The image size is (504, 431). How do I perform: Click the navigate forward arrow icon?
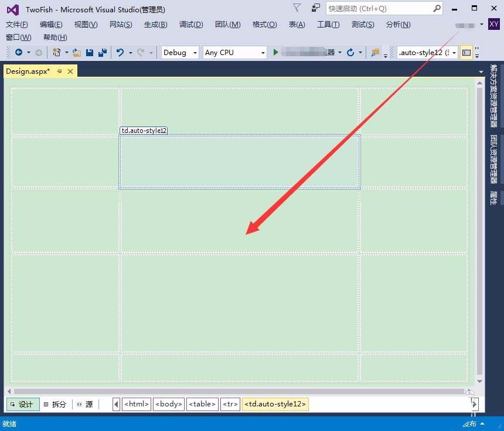[x=38, y=52]
